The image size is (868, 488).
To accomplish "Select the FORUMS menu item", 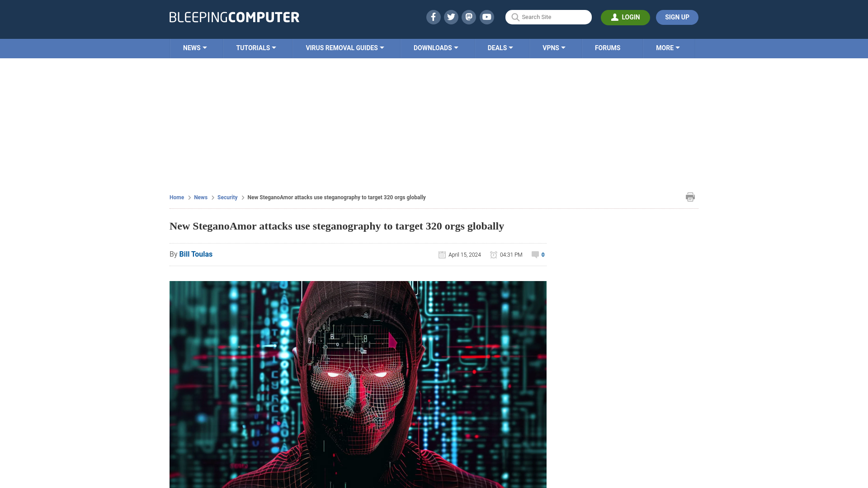I will click(608, 47).
